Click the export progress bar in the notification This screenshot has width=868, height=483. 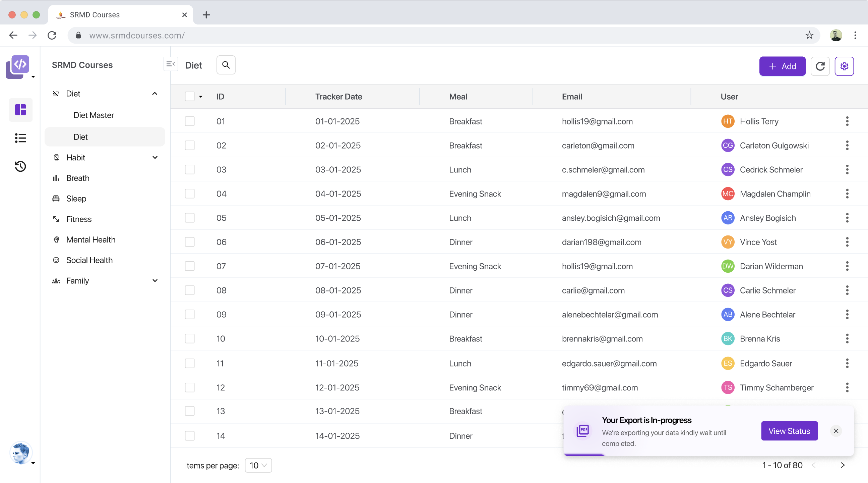pyautogui.click(x=584, y=455)
